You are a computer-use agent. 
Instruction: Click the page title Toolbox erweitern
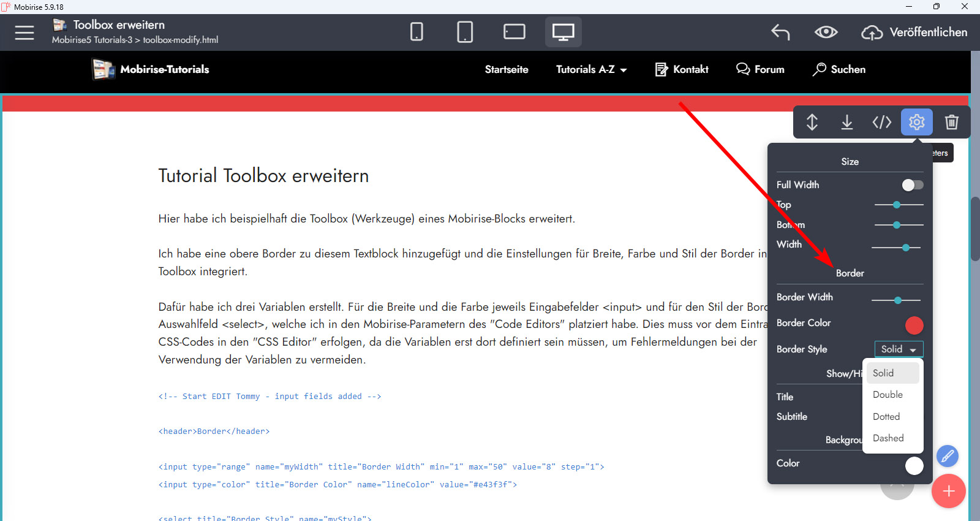coord(119,25)
